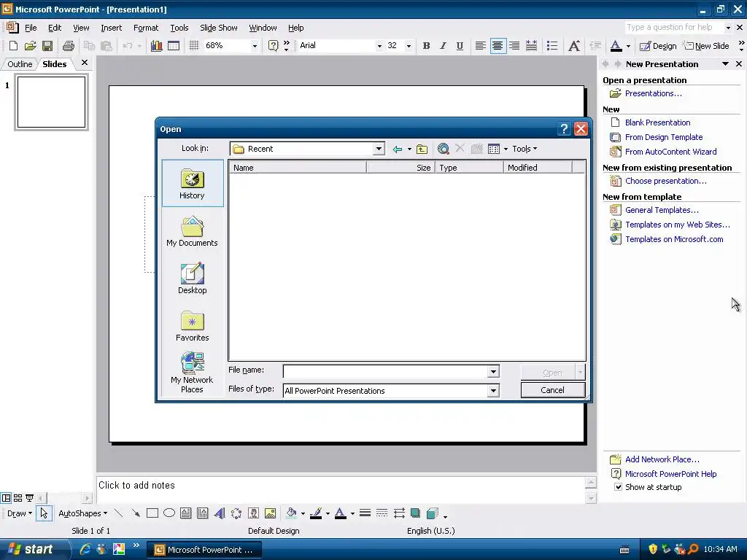The height and width of the screenshot is (560, 747).
Task: Open the font color dropdown arrow in toolbar
Action: [628, 46]
